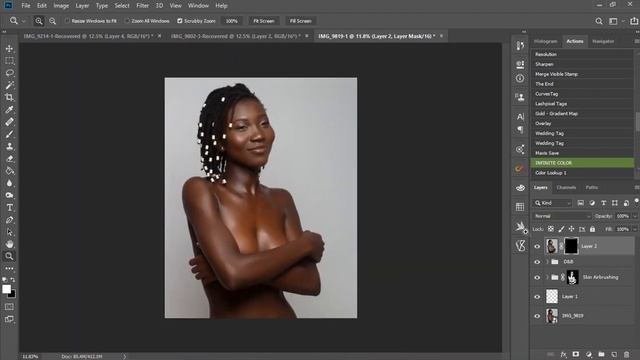Select the Hand tool
640x360 pixels.
pyautogui.click(x=9, y=244)
